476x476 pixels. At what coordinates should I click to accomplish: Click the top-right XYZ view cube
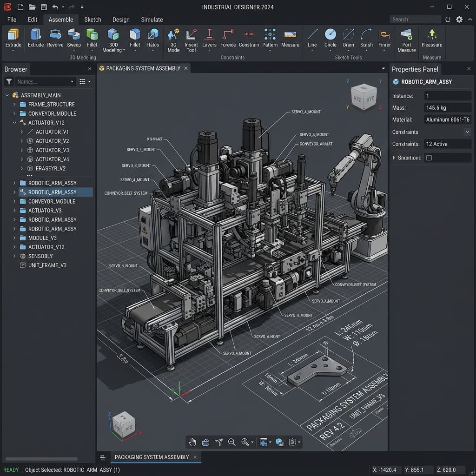coord(364,97)
